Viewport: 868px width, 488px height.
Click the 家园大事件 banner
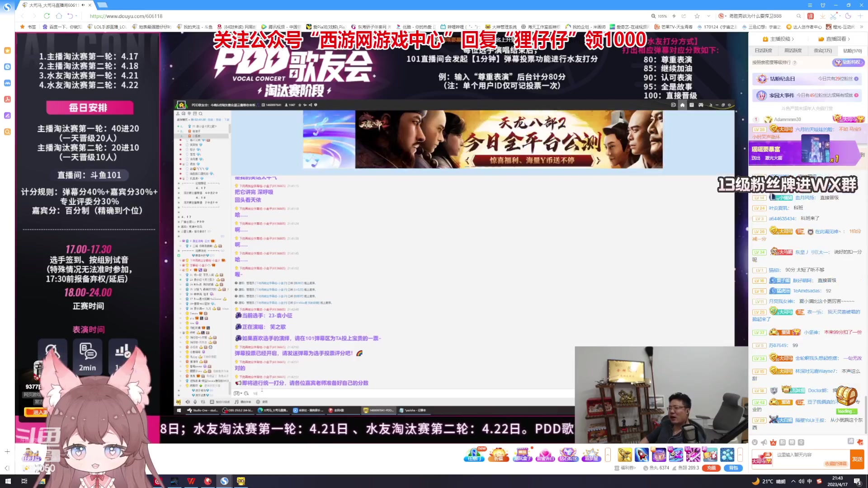tap(807, 95)
